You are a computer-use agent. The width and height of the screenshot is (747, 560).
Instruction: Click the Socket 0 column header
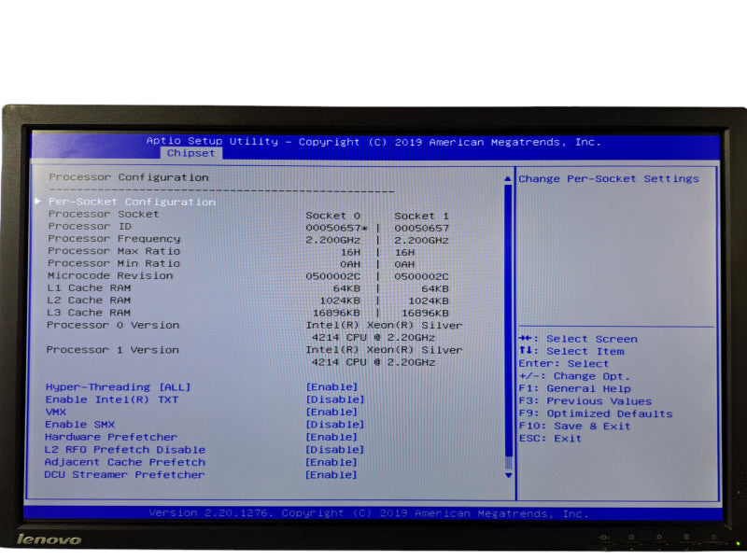click(333, 216)
